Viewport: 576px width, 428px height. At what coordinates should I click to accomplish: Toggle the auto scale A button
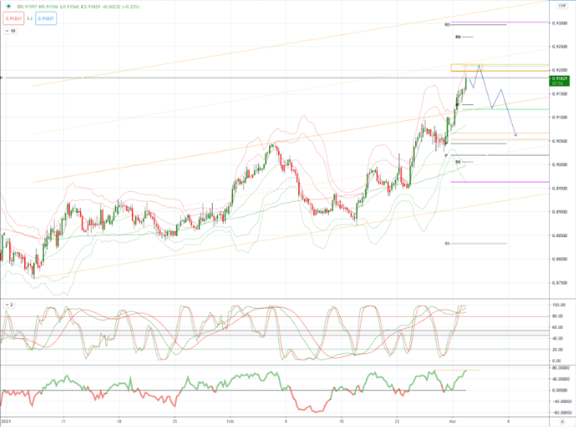tap(562, 422)
